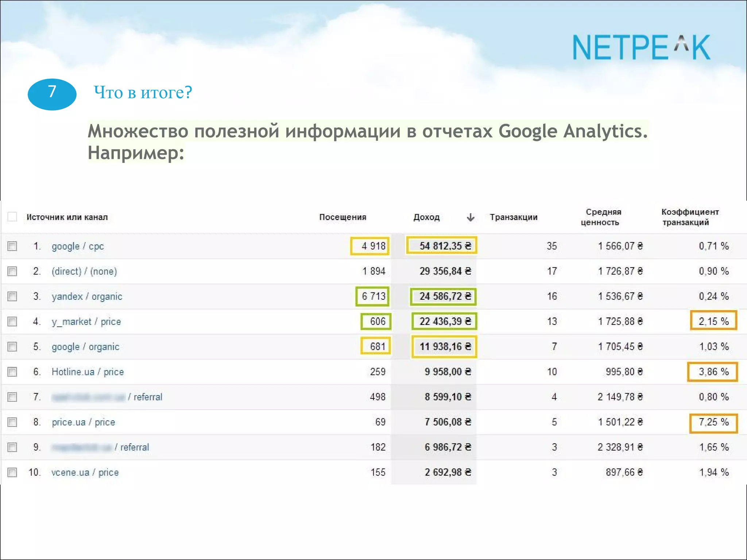The image size is (747, 560).
Task: Sort by Средняя ценность column header
Action: click(x=601, y=217)
